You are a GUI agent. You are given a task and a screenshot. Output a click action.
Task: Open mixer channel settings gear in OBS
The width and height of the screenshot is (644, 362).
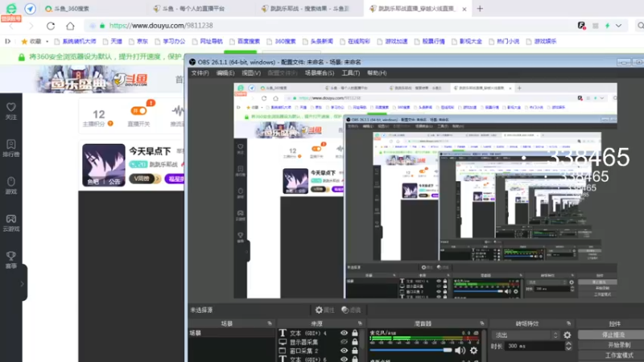(473, 351)
